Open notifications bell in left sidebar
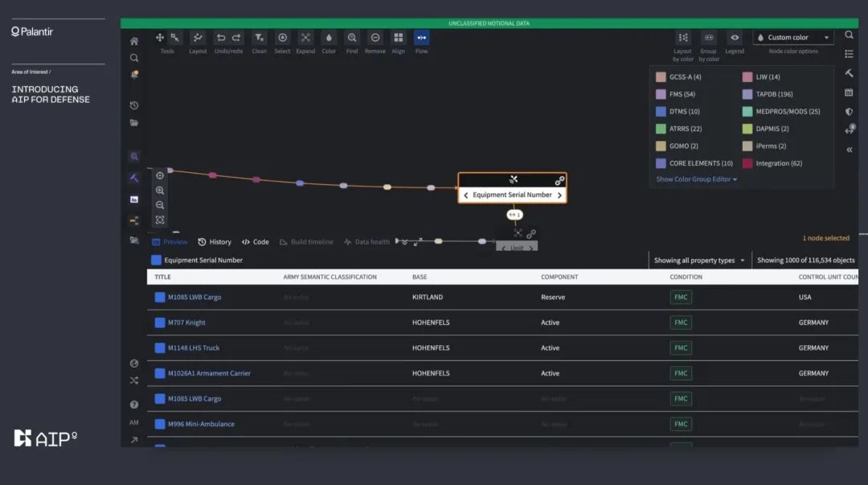868x485 pixels. click(134, 74)
